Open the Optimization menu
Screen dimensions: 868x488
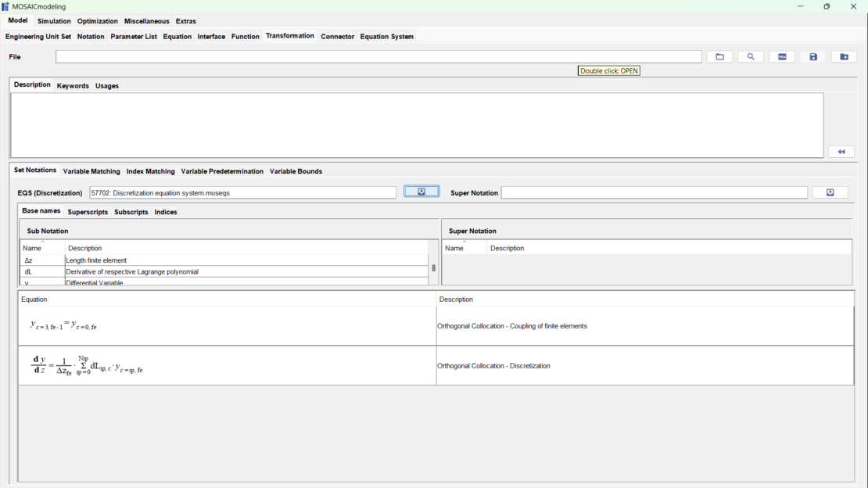pyautogui.click(x=98, y=21)
